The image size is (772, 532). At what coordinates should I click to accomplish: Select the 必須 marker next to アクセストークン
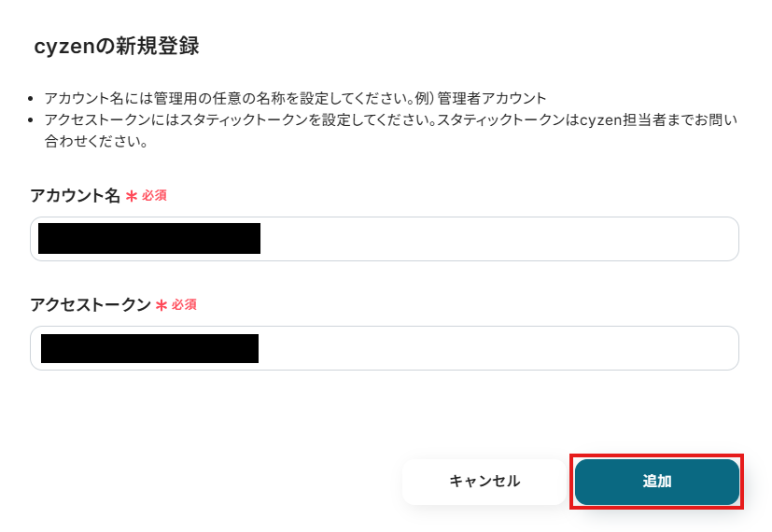(x=184, y=305)
